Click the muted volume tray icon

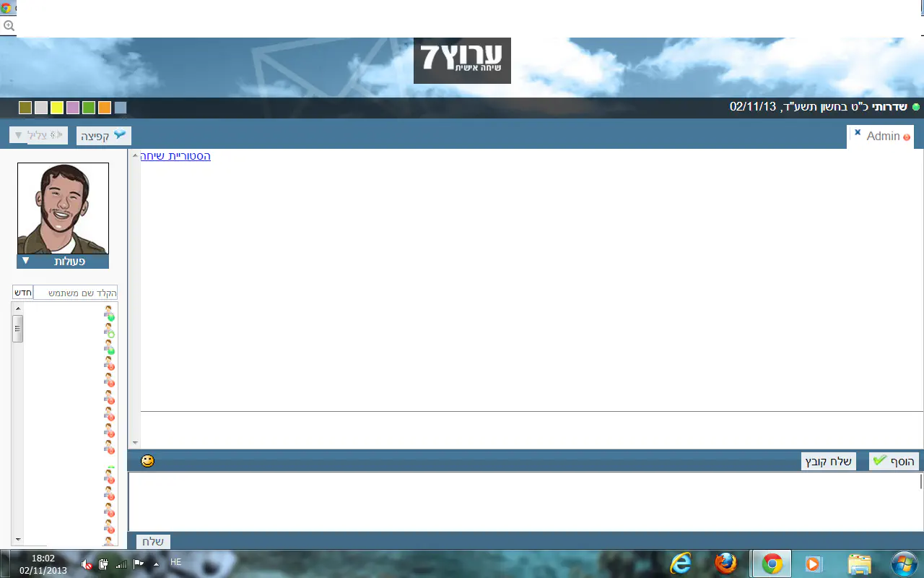(x=87, y=564)
